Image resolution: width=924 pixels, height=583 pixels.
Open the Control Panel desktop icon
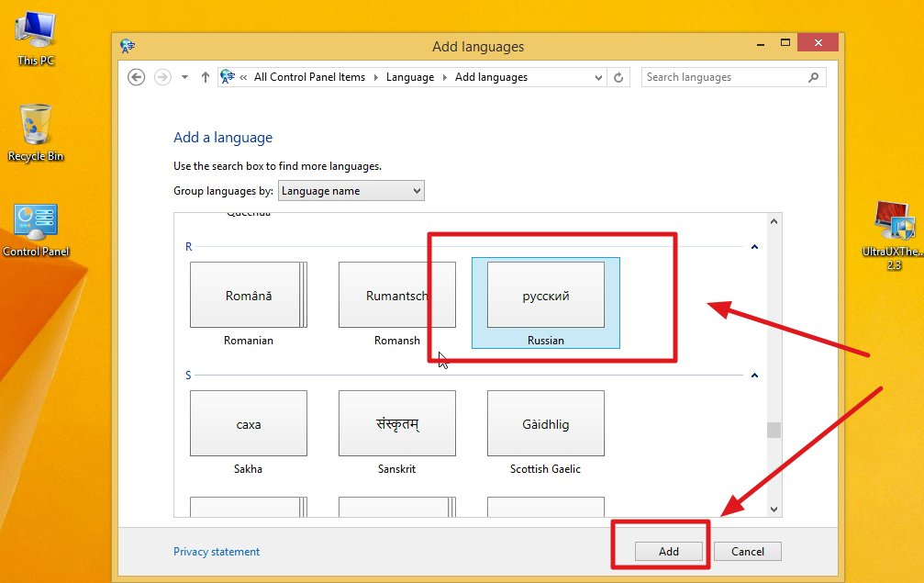(x=36, y=230)
